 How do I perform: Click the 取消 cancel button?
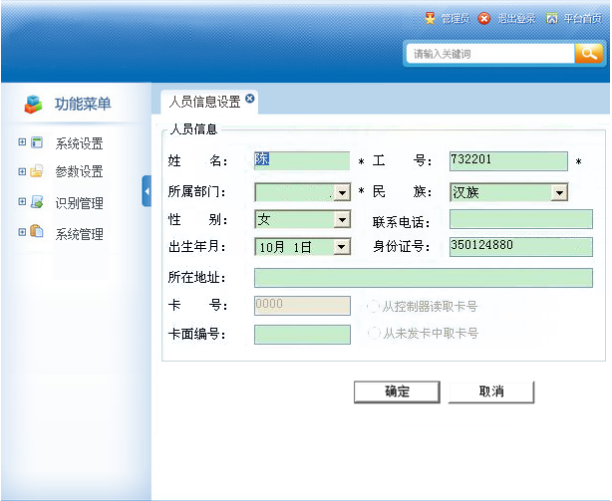[x=491, y=392]
